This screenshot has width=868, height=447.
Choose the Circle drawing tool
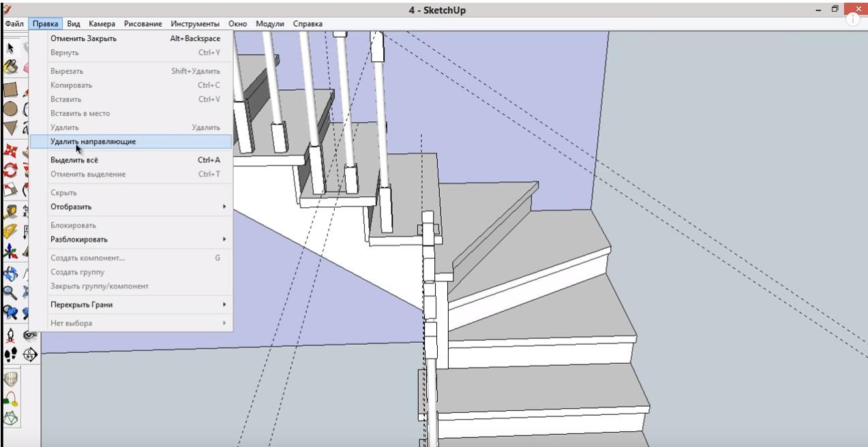pos(10,108)
